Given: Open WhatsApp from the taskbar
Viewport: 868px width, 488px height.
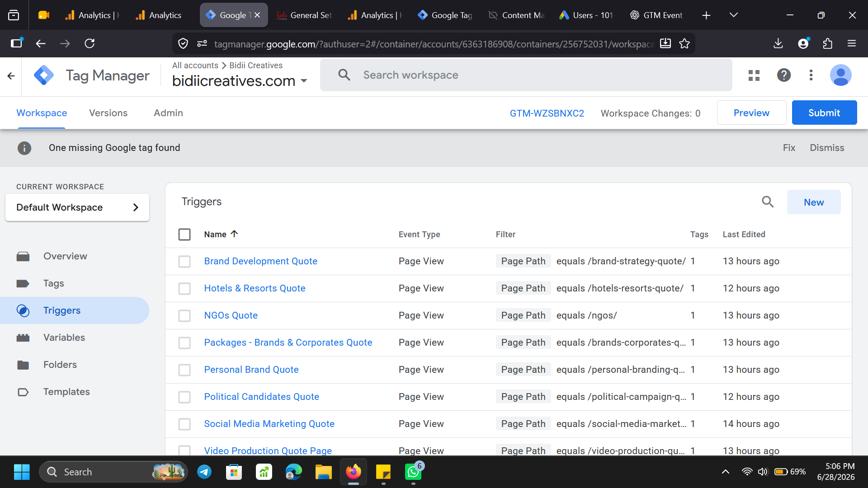Looking at the screenshot, I should point(413,472).
